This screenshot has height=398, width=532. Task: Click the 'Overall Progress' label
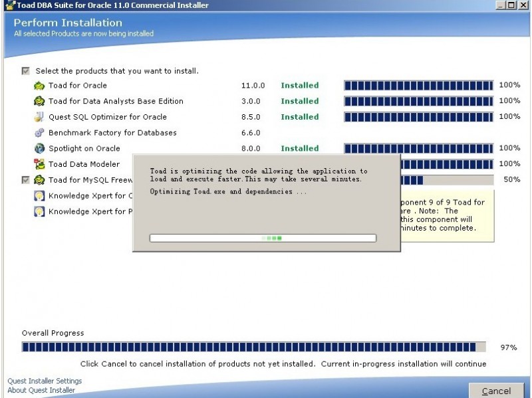(x=53, y=333)
